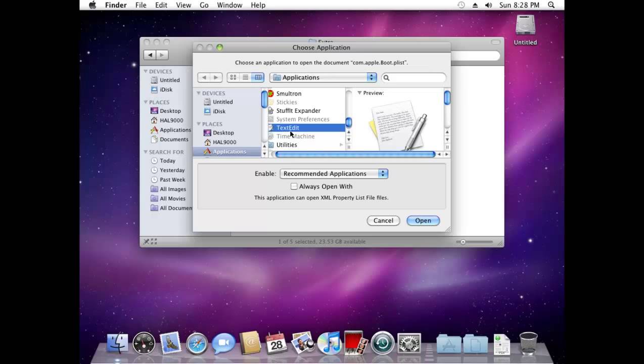Collapse PLACES section in dialog sidebar
Viewport: 644px width, 364px height.
point(199,124)
